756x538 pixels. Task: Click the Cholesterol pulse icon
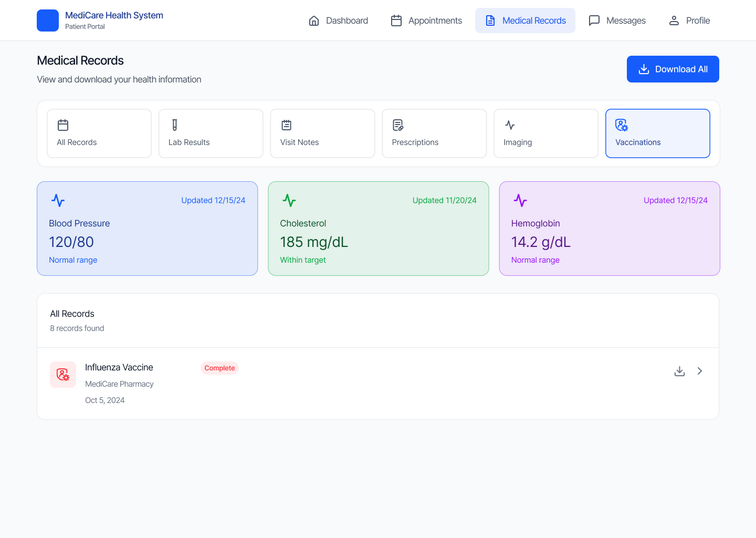coord(289,201)
